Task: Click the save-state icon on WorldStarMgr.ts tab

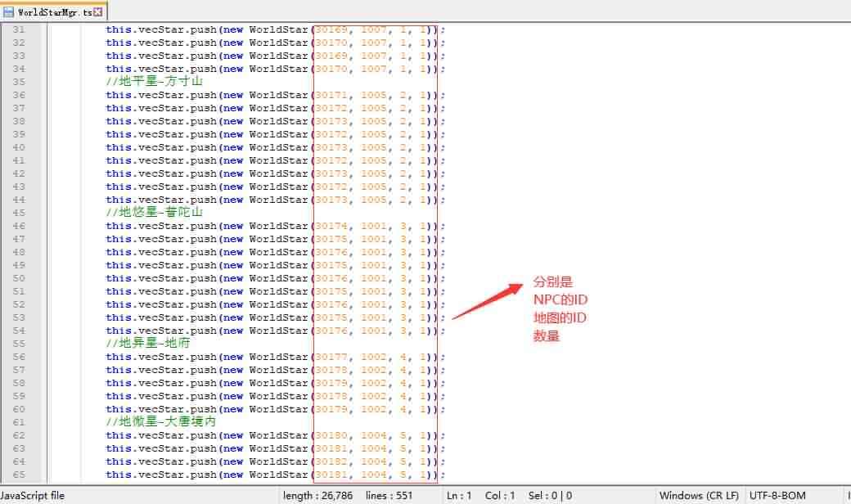Action: 9,12
